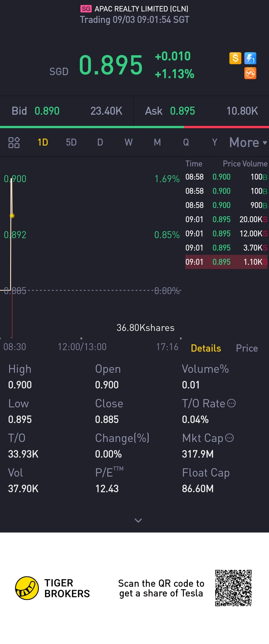The width and height of the screenshot is (269, 644).
Task: Expand the More timeframe dropdown
Action: point(248,143)
